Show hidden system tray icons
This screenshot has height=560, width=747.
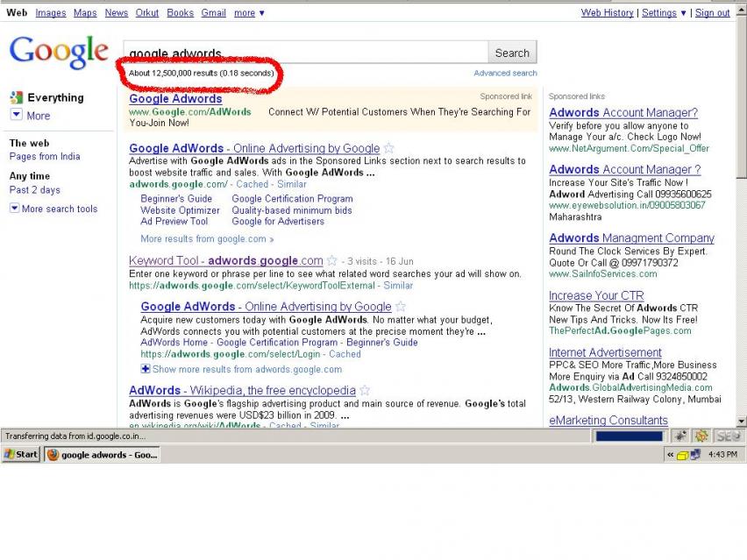671,455
